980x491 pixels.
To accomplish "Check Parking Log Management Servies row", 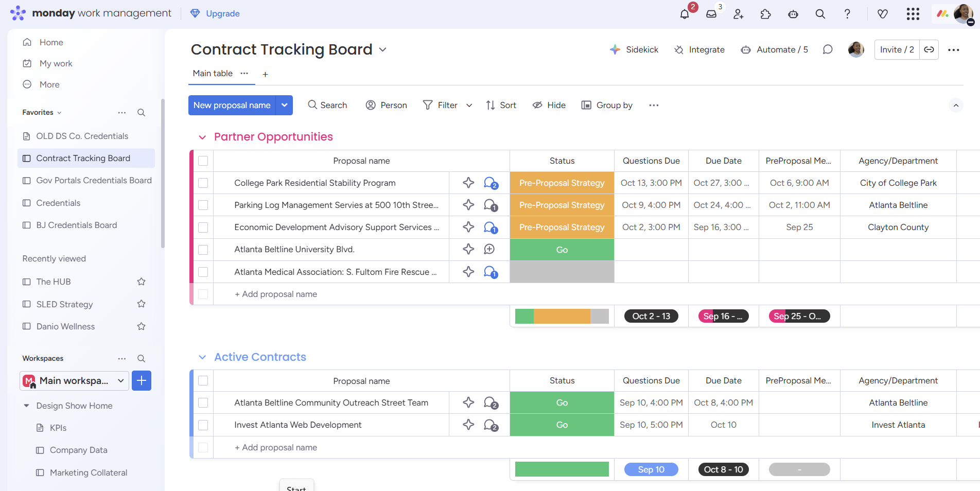I will 203,205.
